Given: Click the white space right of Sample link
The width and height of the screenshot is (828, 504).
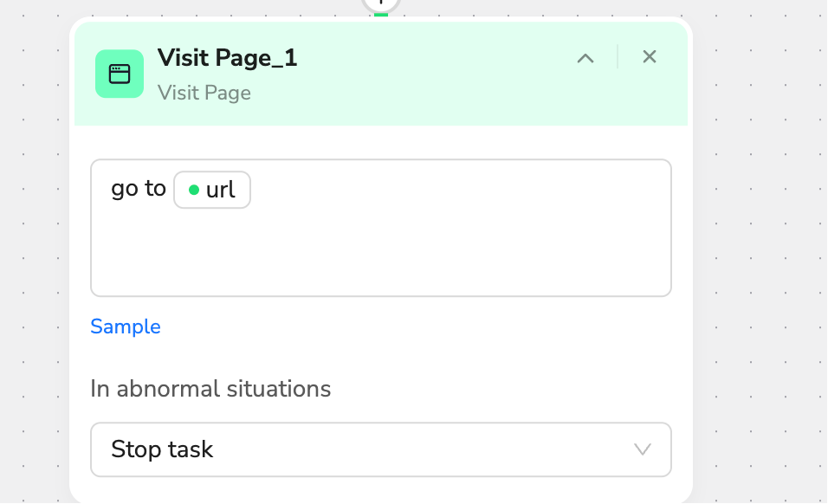Looking at the screenshot, I should pos(412,326).
